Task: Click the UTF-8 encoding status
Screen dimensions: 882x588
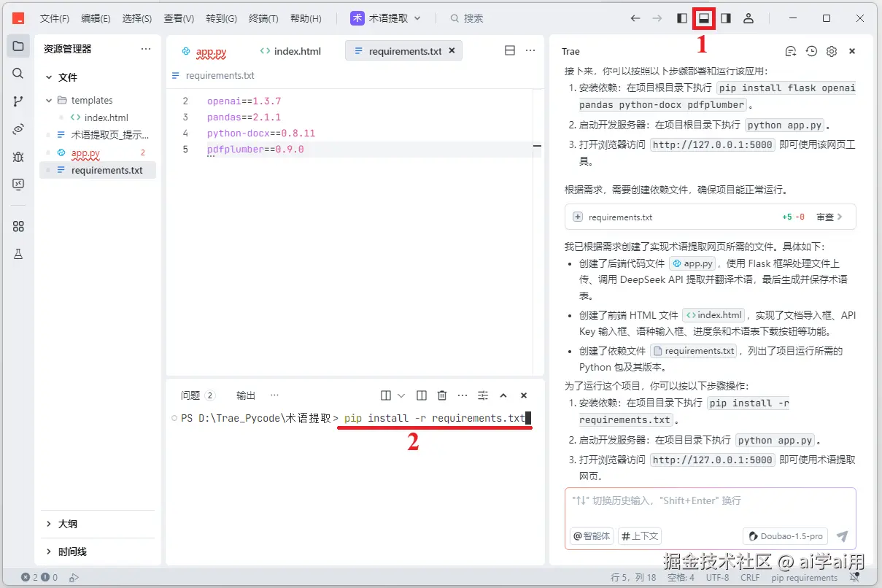Action: 717,577
